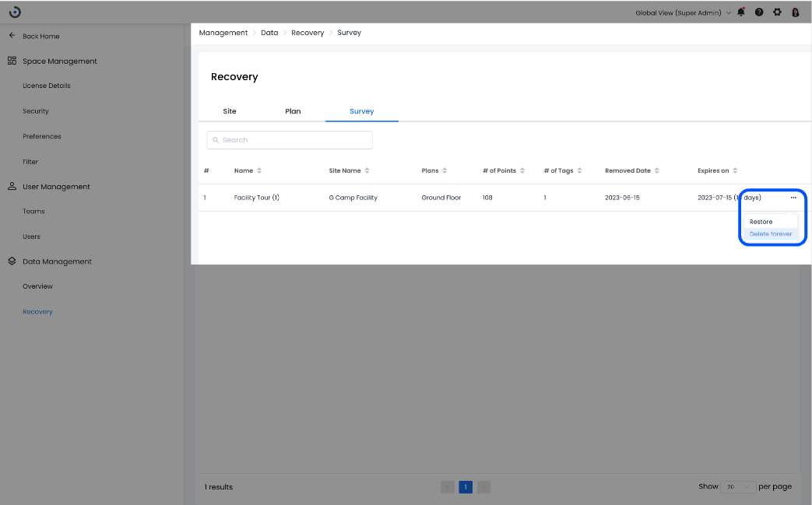
Task: Click Ground Floor cell
Action: [x=441, y=198]
